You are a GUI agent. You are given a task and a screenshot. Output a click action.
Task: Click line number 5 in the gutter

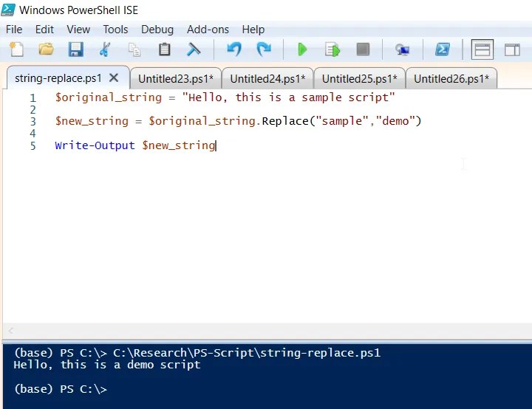pyautogui.click(x=33, y=146)
